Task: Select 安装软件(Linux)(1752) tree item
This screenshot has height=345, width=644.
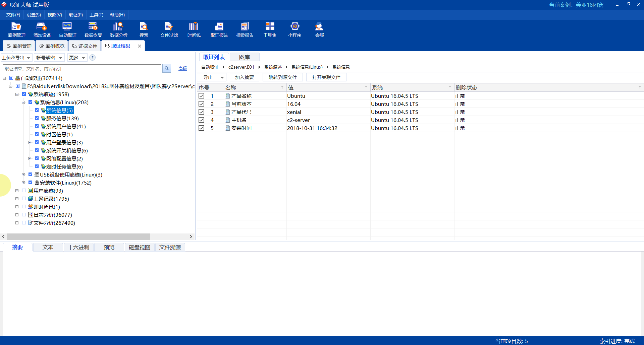Action: [x=66, y=183]
